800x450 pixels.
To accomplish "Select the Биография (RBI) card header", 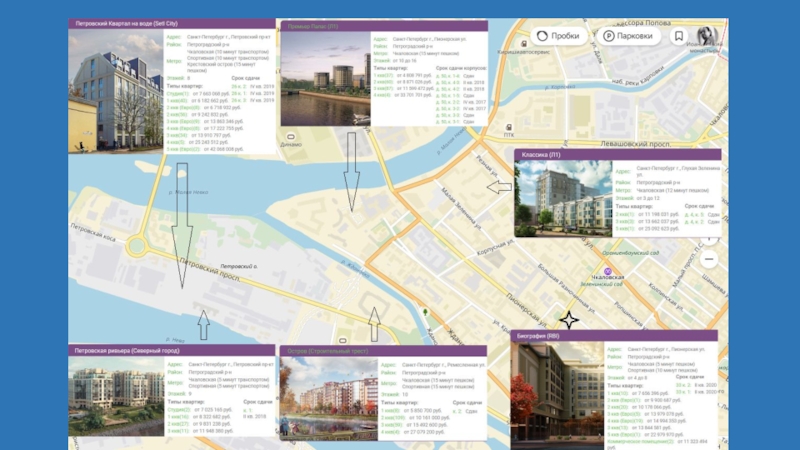I will (614, 336).
